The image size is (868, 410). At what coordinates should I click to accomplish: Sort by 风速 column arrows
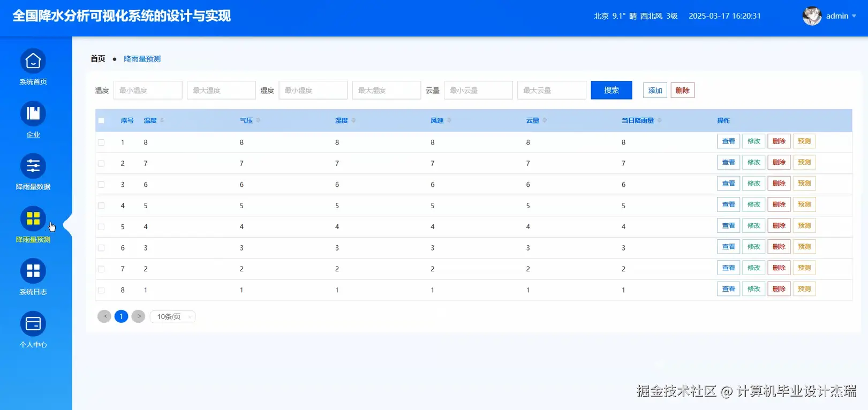pos(449,120)
